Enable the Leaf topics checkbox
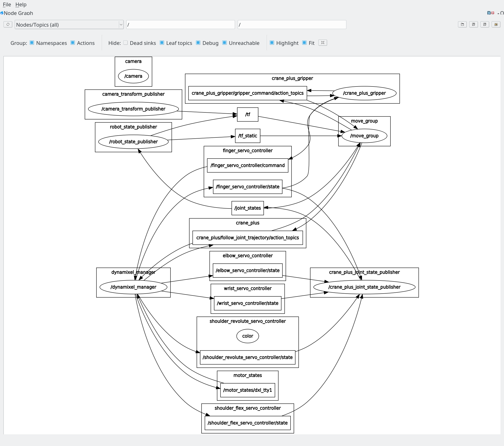 (161, 43)
